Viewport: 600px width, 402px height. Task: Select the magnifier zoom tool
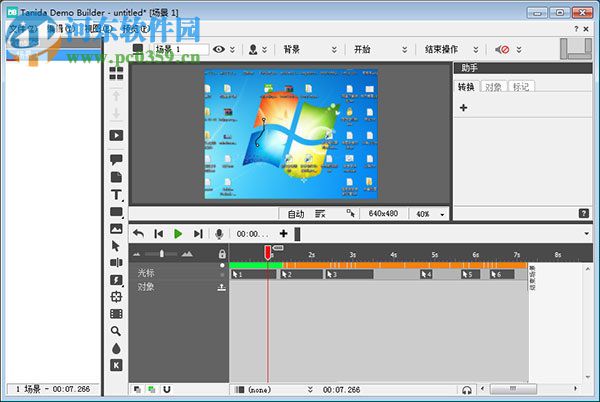[x=116, y=331]
